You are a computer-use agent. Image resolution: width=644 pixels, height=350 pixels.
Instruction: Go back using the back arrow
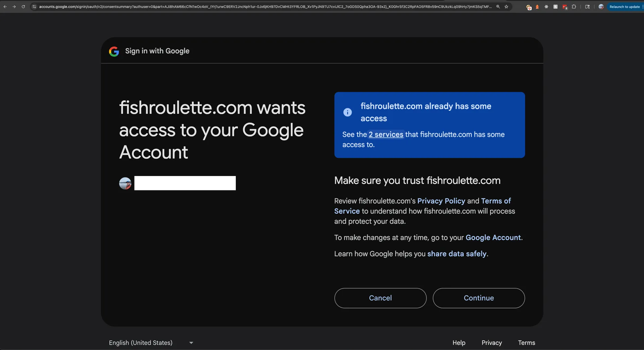[x=5, y=7]
